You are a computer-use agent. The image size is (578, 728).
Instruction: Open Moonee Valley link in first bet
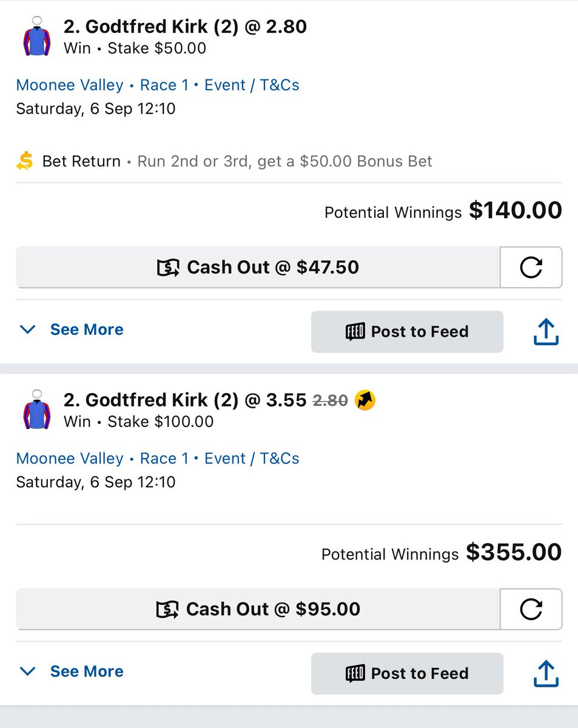coord(70,85)
